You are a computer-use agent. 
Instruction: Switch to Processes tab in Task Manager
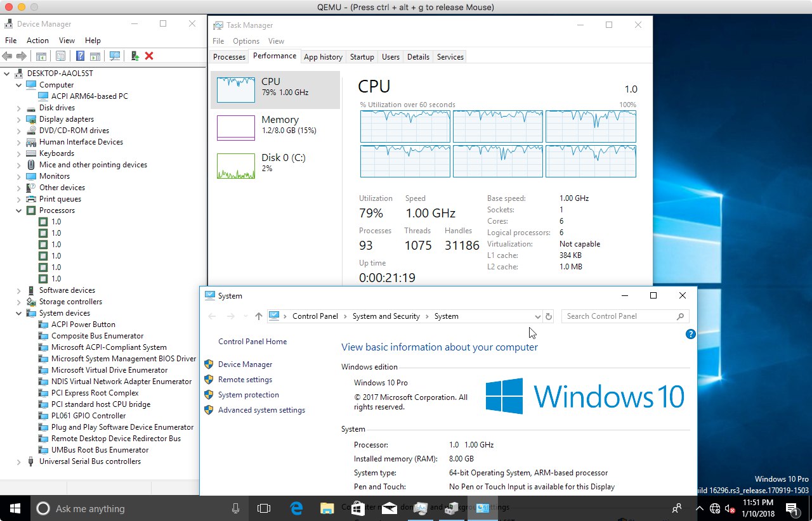pos(229,57)
